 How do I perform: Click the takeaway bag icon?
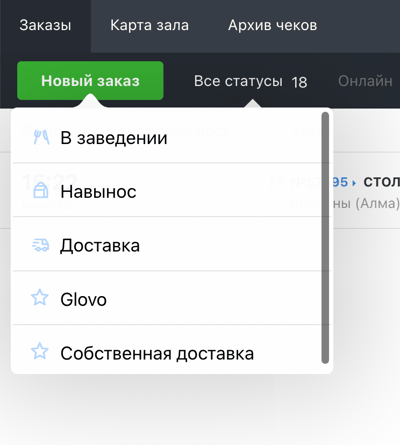41,190
